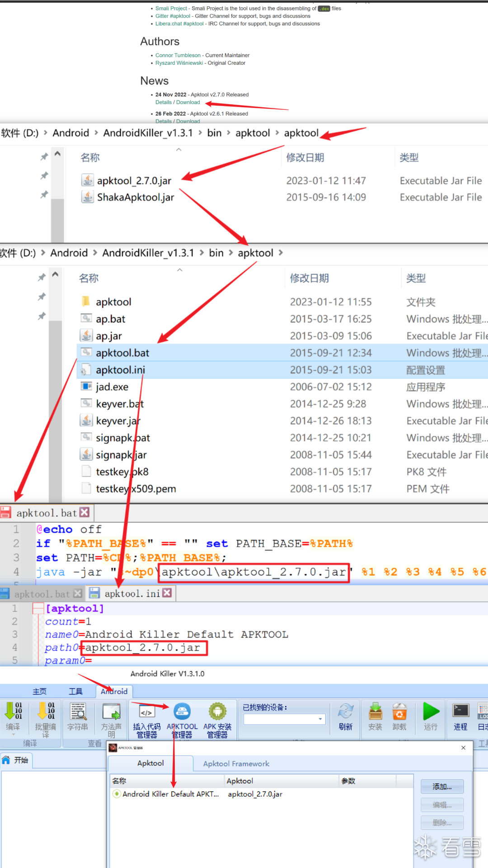Switch to the apktool.ini editor tab
Image resolution: width=488 pixels, height=868 pixels.
[132, 594]
